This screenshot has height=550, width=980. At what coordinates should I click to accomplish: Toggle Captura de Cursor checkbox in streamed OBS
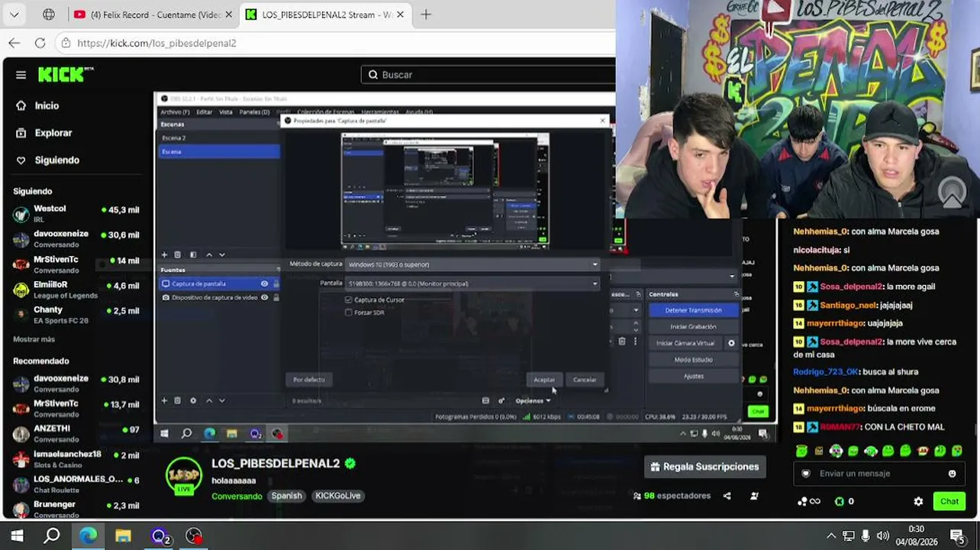349,300
